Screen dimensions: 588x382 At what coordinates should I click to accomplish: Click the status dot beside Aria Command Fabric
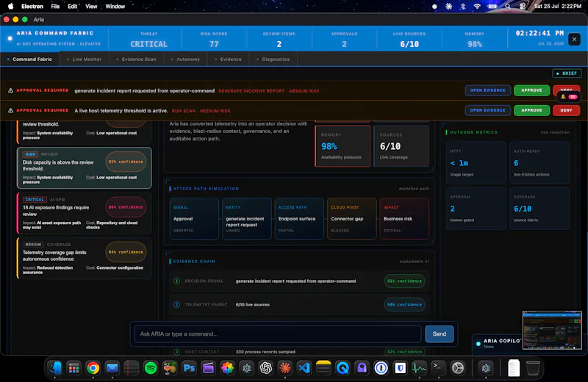(10, 38)
